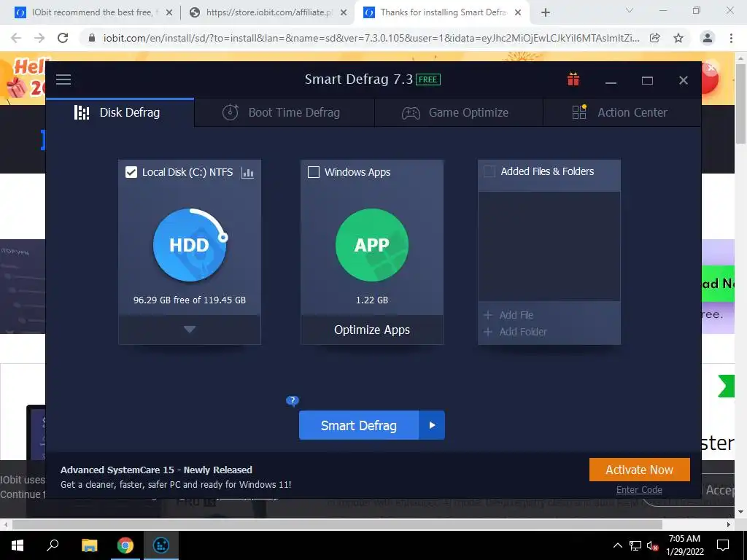
Task: Show hidden system tray icons
Action: 617,545
